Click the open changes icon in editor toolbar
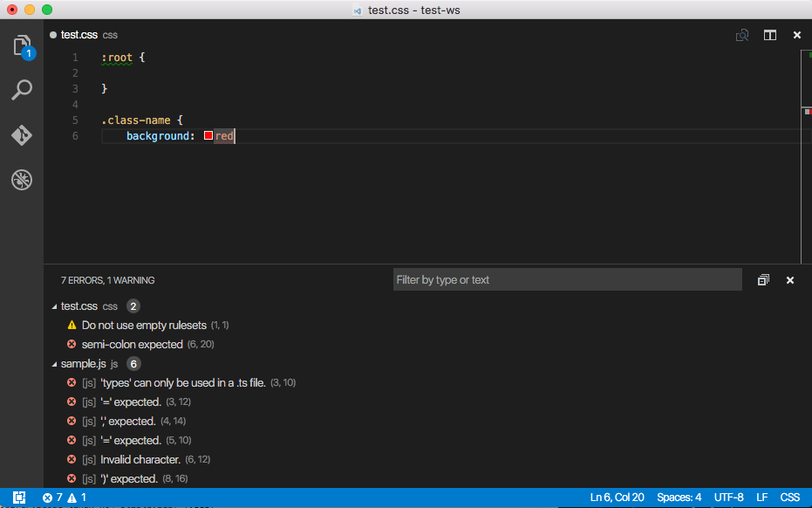The width and height of the screenshot is (812, 508). coord(742,35)
